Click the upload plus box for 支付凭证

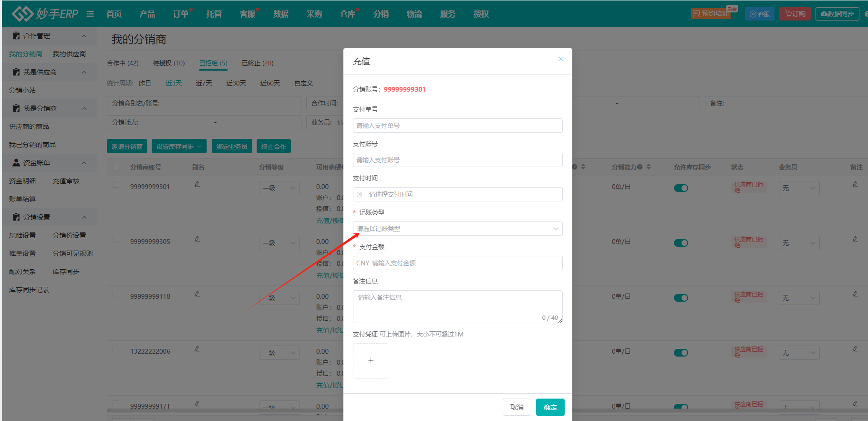click(x=371, y=361)
